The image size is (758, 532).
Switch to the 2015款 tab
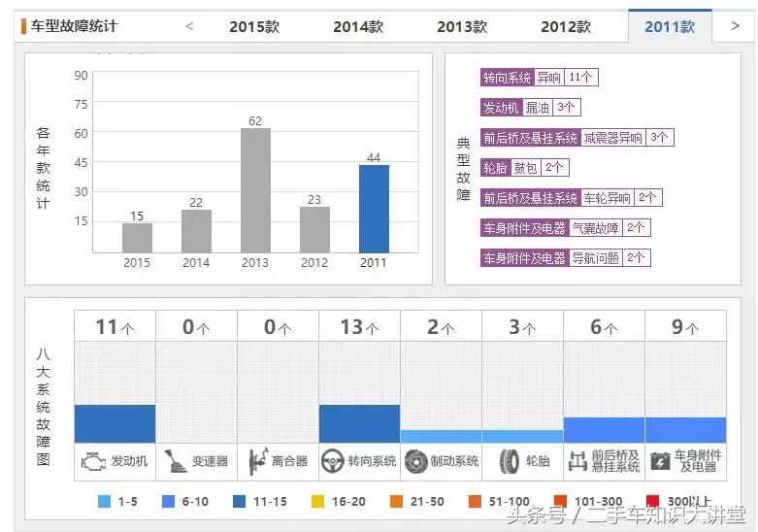pyautogui.click(x=254, y=26)
